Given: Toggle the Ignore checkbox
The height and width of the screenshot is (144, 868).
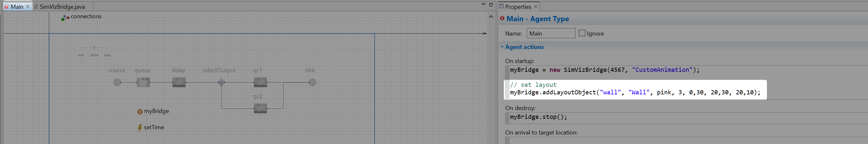Looking at the screenshot, I should tap(582, 33).
